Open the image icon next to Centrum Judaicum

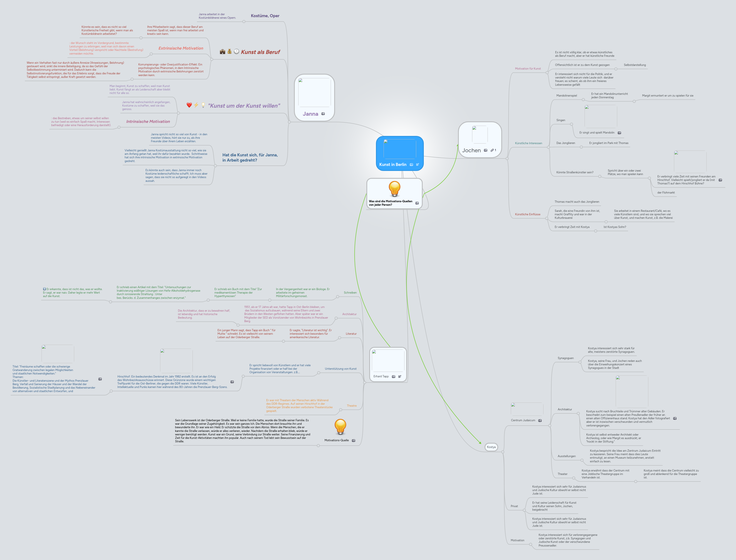tap(540, 420)
